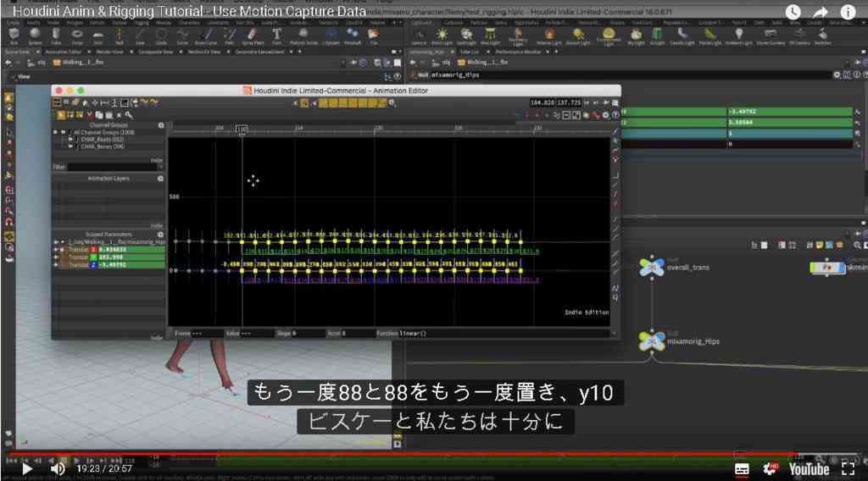The height and width of the screenshot is (481, 868).
Task: Select the Null shelf tool
Action: (x=119, y=35)
